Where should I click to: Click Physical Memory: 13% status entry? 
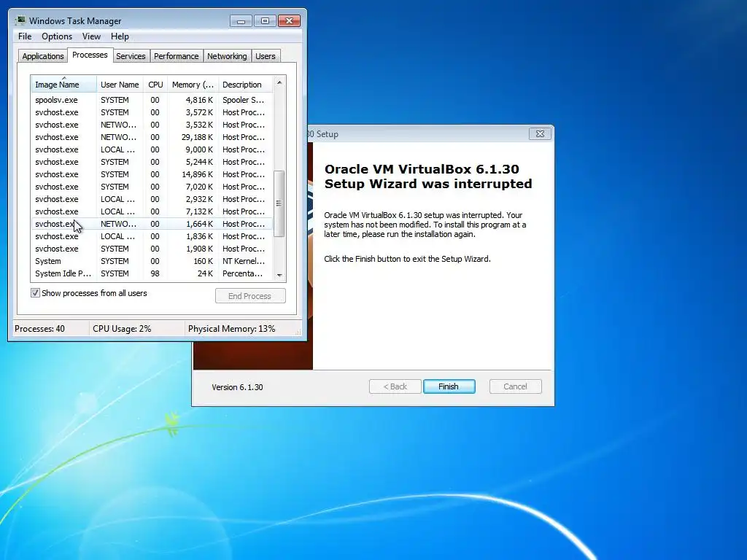(231, 329)
